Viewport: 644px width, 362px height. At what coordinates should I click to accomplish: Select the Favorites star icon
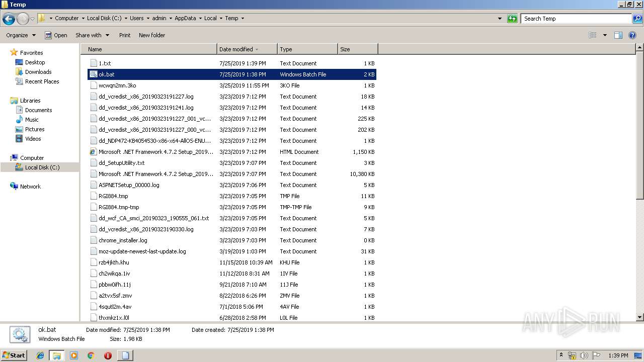14,53
